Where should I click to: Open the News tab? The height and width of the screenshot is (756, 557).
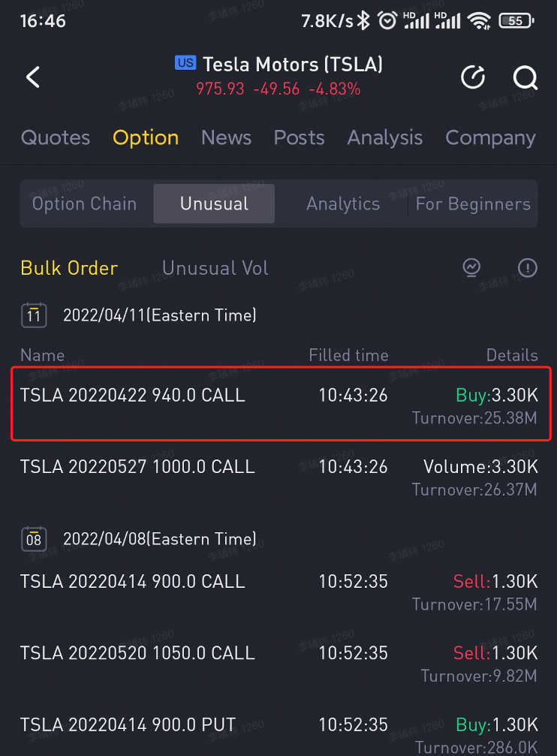point(226,138)
